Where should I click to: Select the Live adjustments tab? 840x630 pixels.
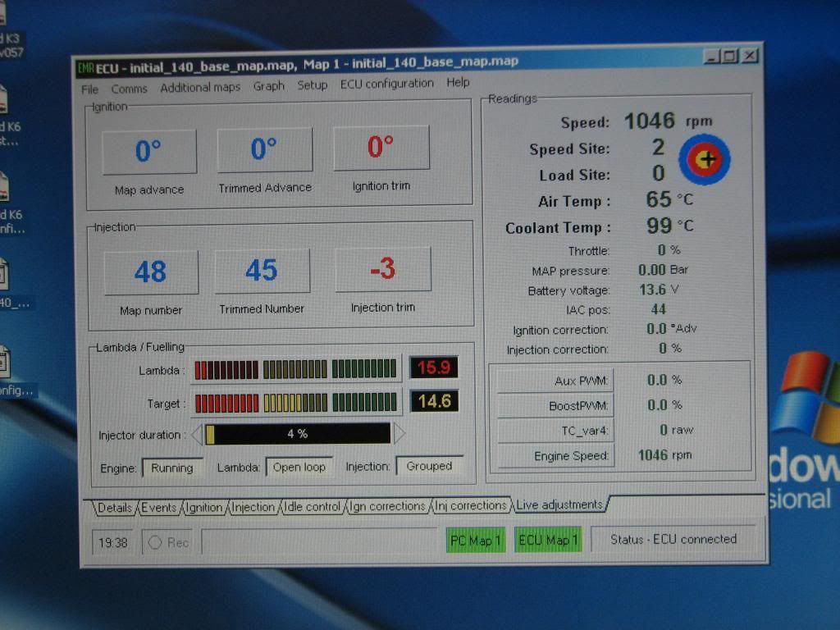[x=559, y=504]
